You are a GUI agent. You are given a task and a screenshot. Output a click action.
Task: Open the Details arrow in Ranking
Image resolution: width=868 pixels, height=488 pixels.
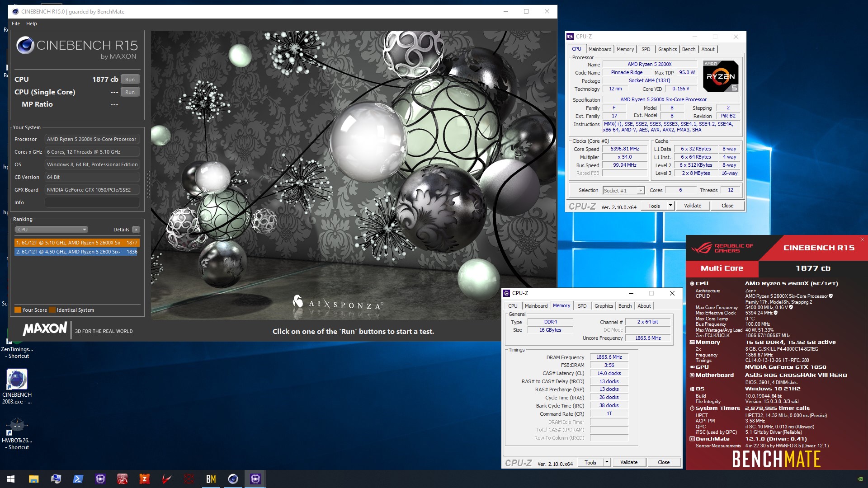pyautogui.click(x=136, y=230)
